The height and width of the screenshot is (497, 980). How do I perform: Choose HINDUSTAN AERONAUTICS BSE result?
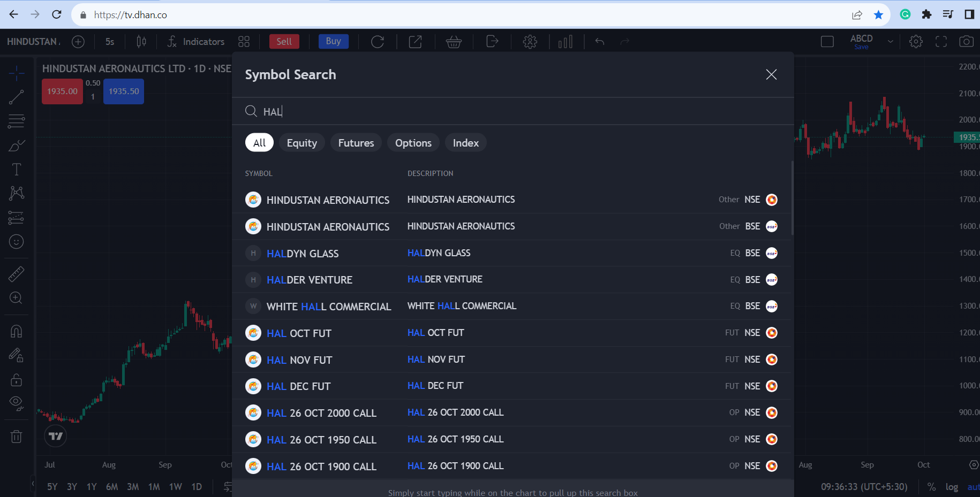point(511,226)
